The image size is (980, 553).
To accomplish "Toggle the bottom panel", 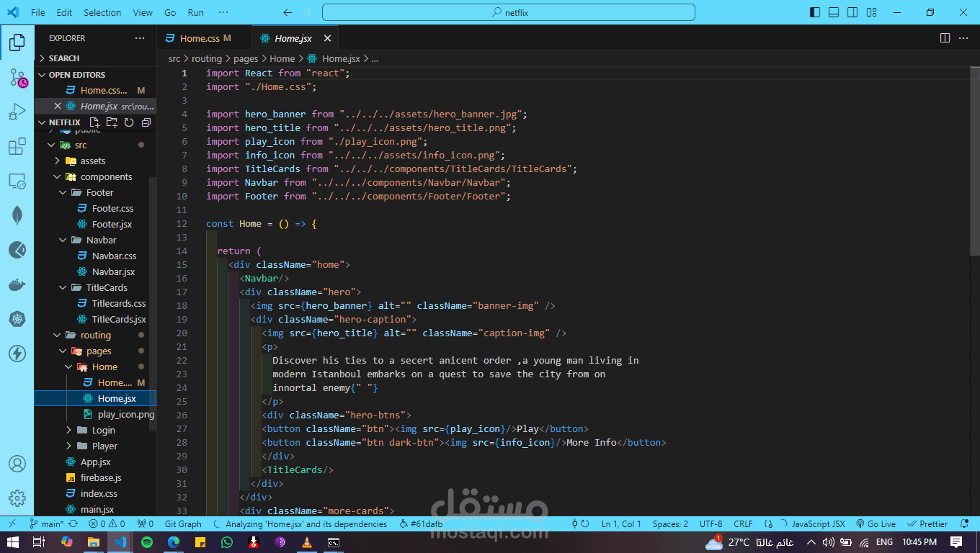I will click(x=834, y=12).
